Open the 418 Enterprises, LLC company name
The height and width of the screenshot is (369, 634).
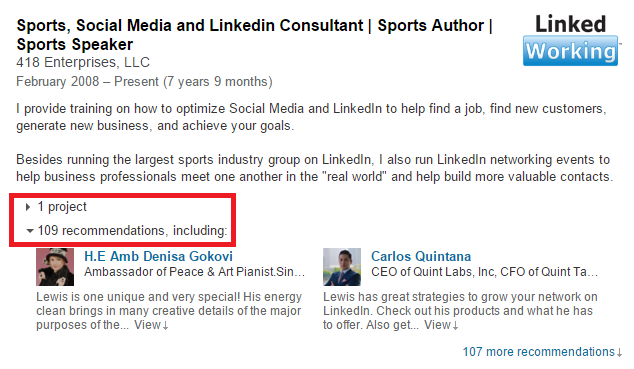[83, 62]
